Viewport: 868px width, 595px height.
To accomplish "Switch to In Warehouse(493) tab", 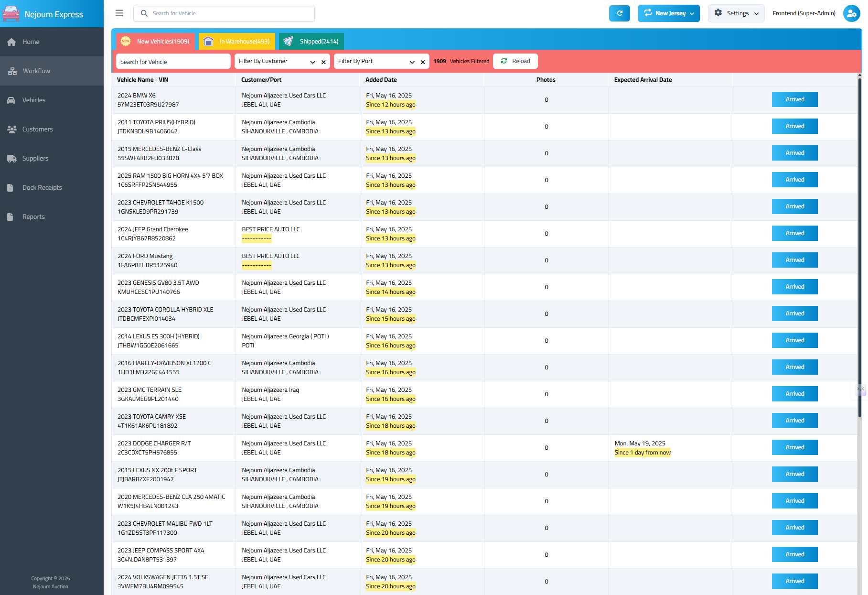I will point(237,42).
